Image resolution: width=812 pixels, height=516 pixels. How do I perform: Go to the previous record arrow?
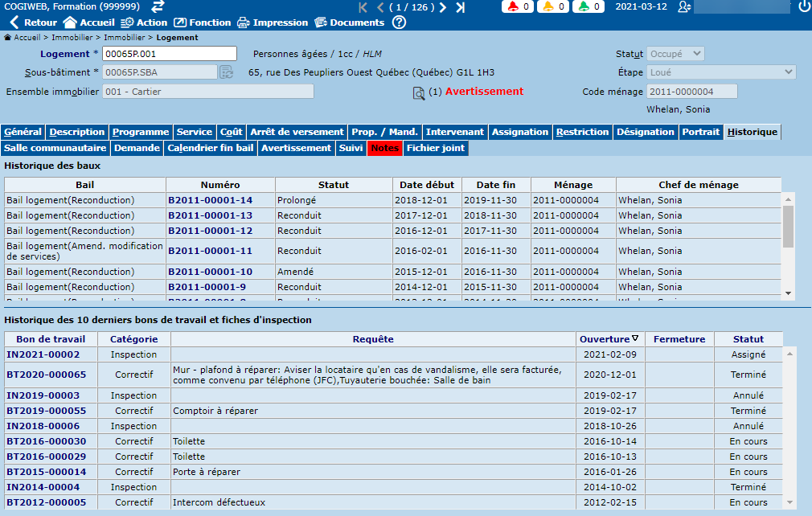(x=381, y=7)
